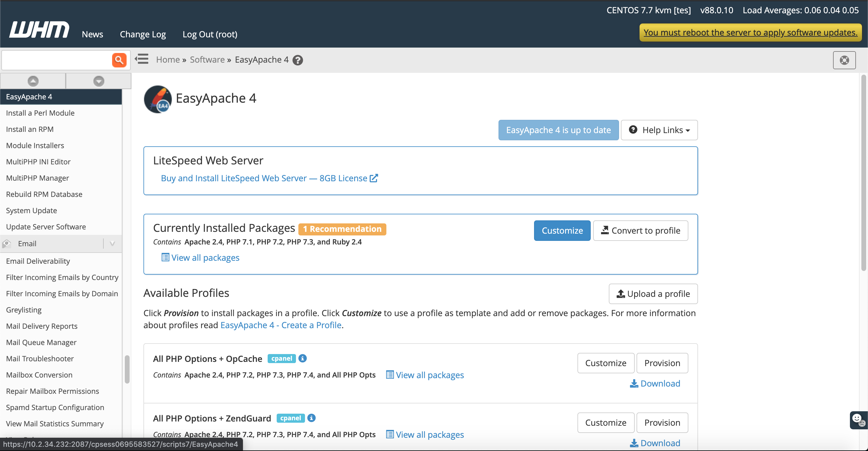Viewport: 868px width, 451px height.
Task: Open Change Log in the top bar
Action: pos(143,34)
